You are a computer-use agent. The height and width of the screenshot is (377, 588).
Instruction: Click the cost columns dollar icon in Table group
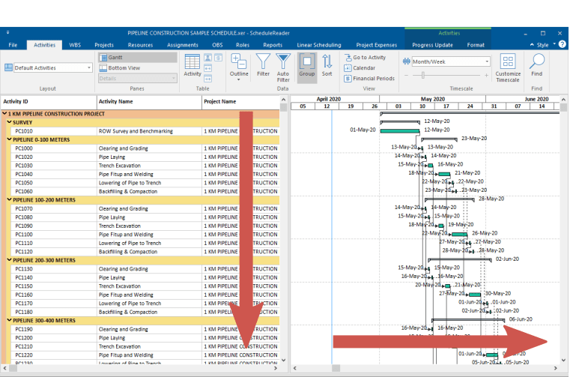pos(218,58)
